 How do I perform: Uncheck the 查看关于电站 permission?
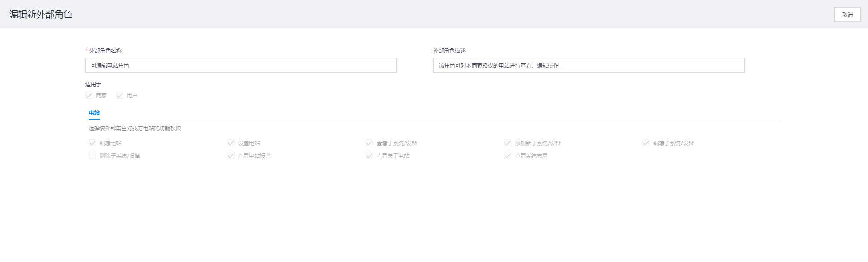click(x=369, y=156)
